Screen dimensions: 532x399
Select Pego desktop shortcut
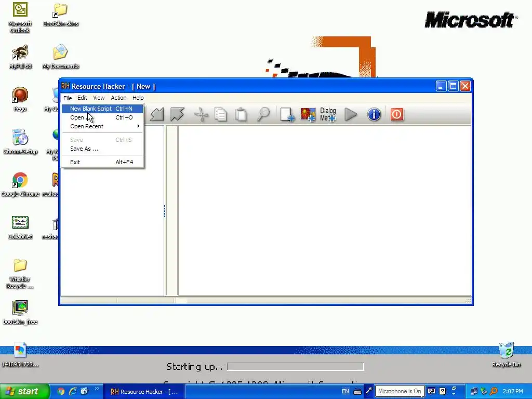click(20, 99)
